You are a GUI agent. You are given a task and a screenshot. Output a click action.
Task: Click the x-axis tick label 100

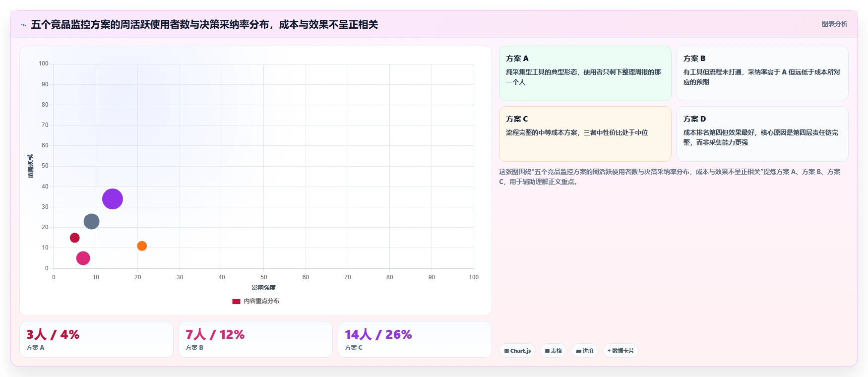474,277
